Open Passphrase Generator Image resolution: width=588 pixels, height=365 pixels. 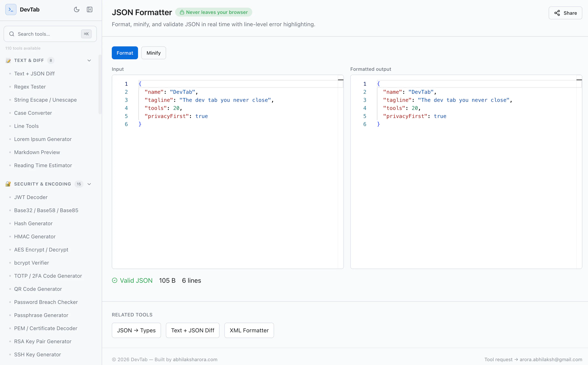point(41,315)
